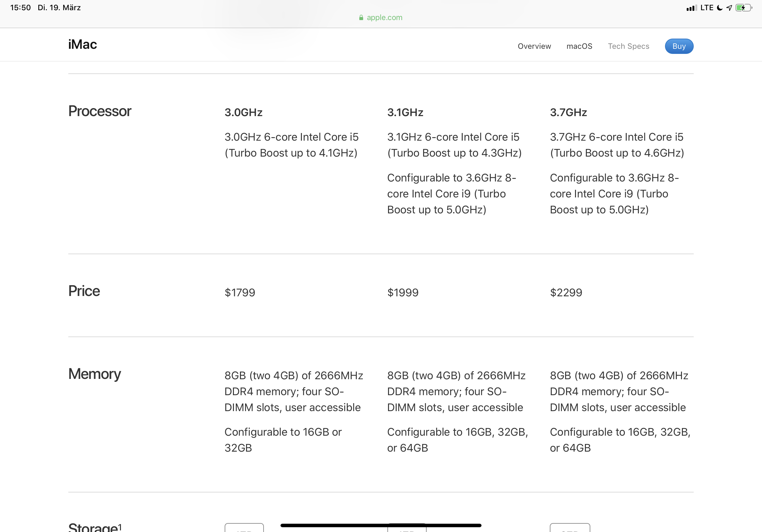Open the iMac product title link
This screenshot has width=762, height=532.
[82, 44]
